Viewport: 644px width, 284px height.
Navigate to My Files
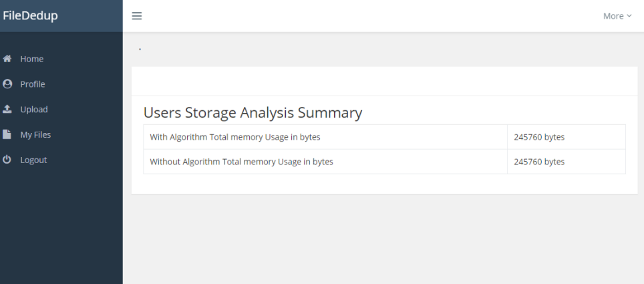click(35, 134)
